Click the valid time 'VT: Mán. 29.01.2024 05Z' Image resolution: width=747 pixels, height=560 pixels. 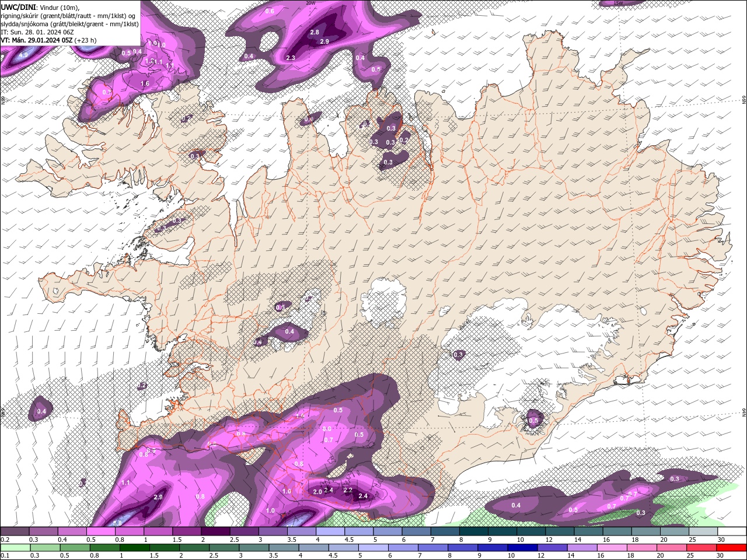[36, 40]
